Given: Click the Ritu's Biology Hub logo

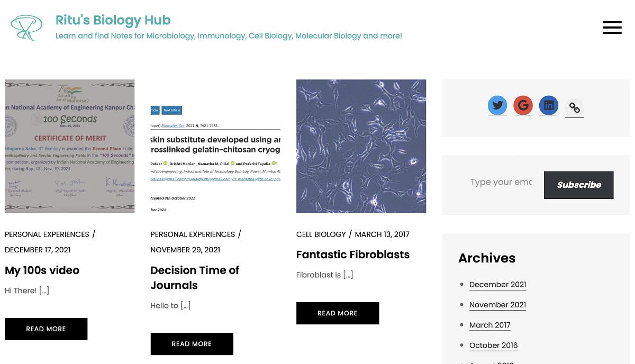Looking at the screenshot, I should tap(26, 28).
